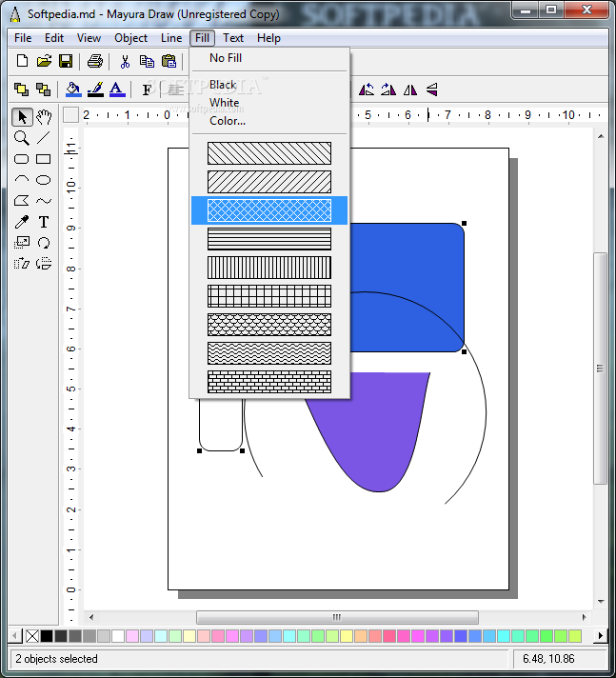The image size is (616, 678).
Task: Open the Help menu
Action: (x=268, y=38)
